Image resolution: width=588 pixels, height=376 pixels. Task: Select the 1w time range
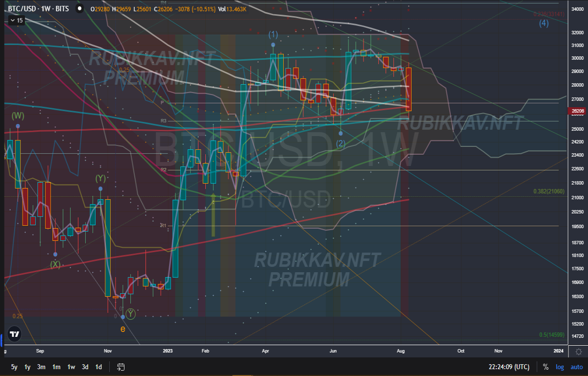point(71,367)
